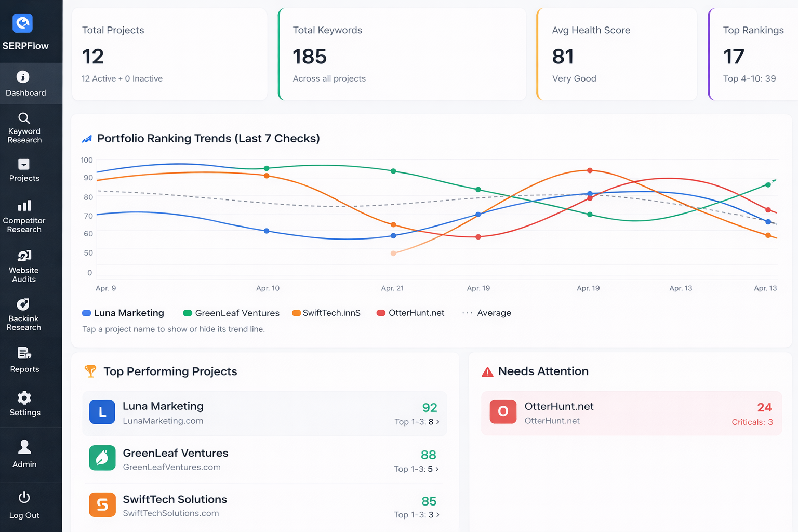This screenshot has height=532, width=798.
Task: Open the Projects section
Action: [x=24, y=171]
